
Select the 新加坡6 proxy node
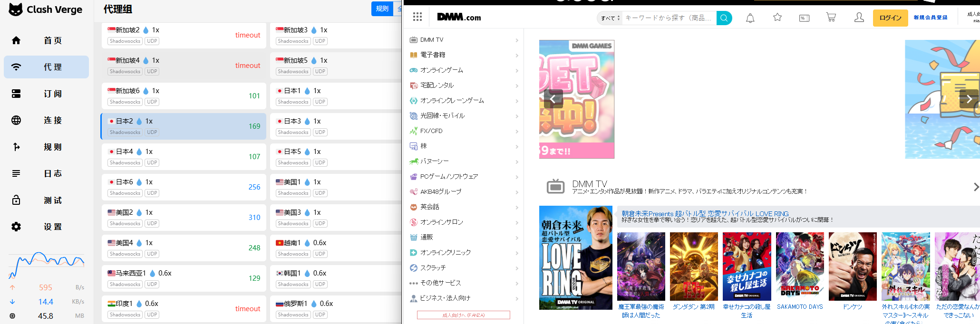(184, 96)
